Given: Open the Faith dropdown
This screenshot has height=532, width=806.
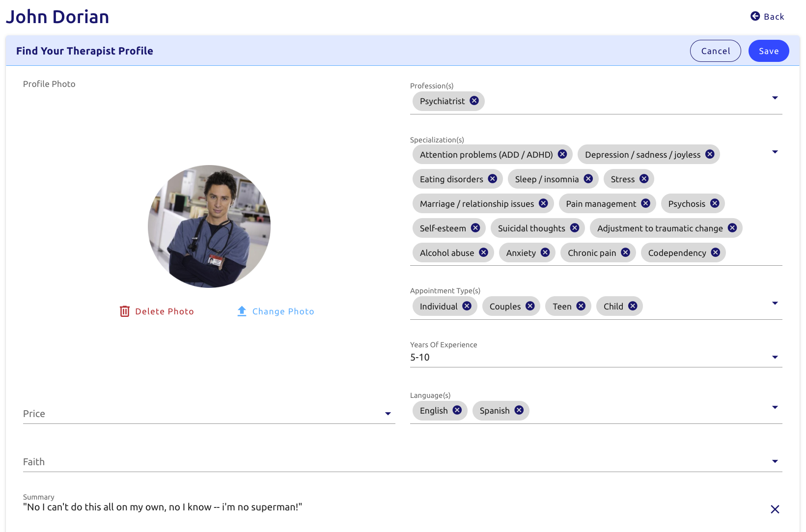Looking at the screenshot, I should coord(403,462).
